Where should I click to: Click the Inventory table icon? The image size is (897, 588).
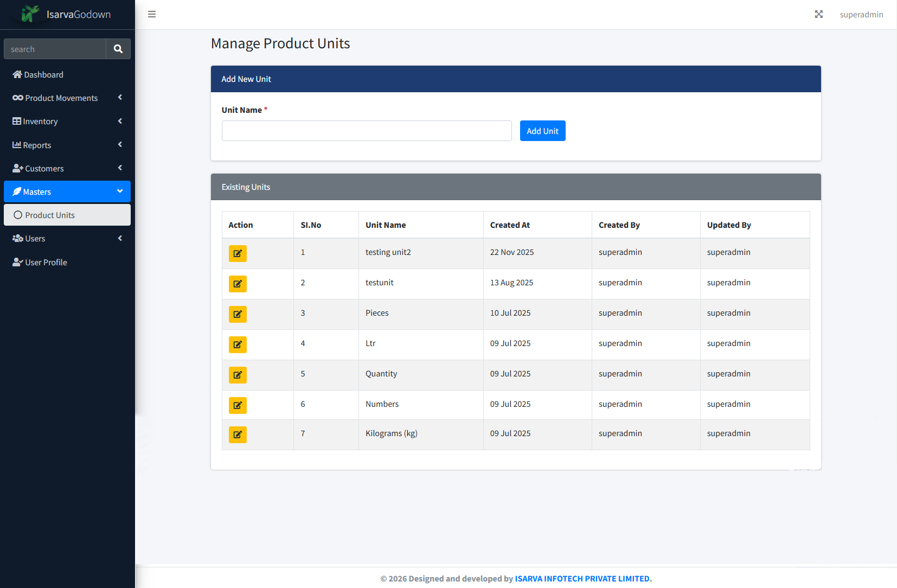click(x=17, y=121)
